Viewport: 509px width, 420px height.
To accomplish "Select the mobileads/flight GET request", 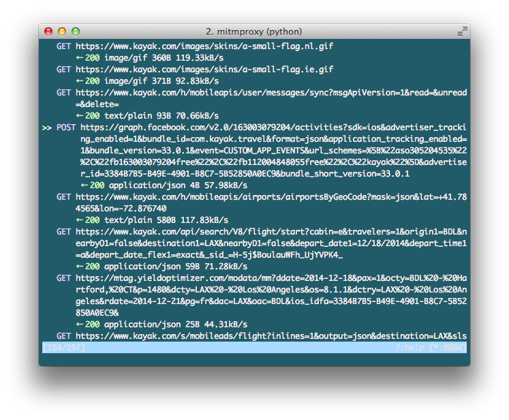I will pyautogui.click(x=262, y=336).
